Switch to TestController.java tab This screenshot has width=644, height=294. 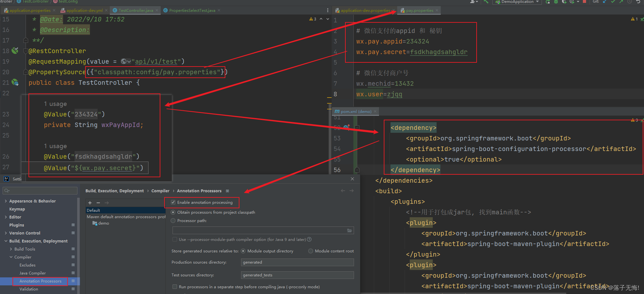136,10
